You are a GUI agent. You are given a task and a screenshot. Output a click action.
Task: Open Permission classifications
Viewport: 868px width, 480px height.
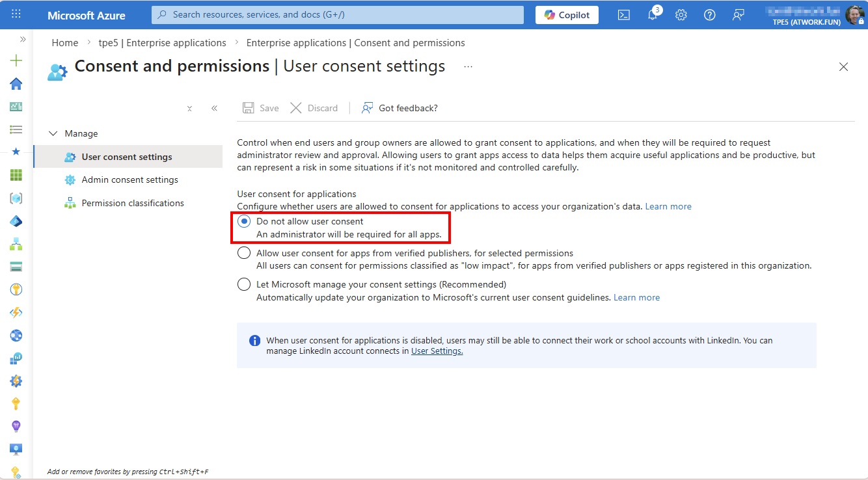(x=133, y=203)
